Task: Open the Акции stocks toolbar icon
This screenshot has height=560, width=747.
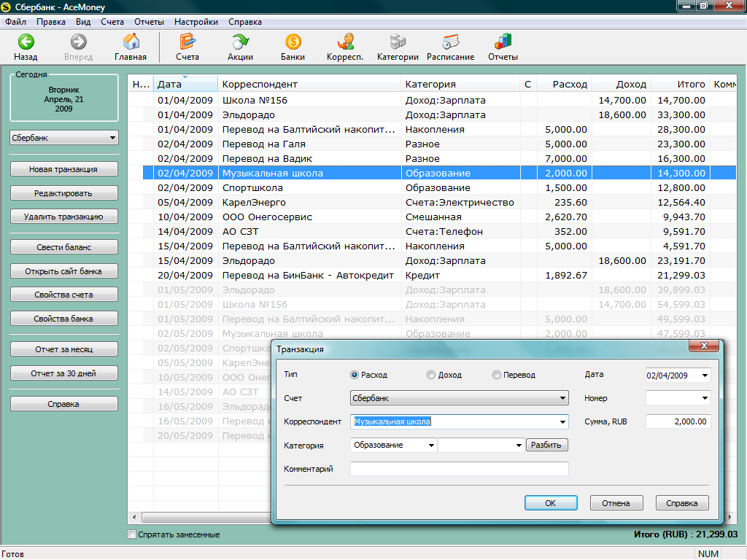Action: [241, 42]
